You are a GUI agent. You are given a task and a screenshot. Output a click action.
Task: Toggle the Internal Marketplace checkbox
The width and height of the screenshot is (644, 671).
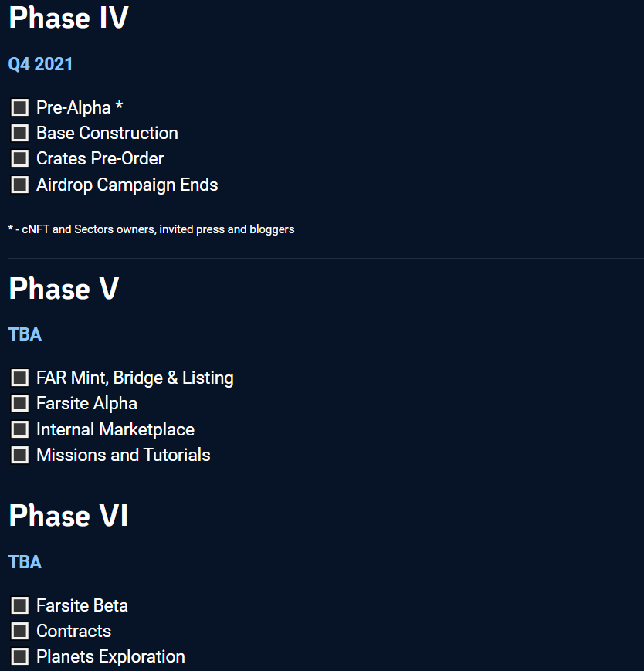click(x=19, y=429)
